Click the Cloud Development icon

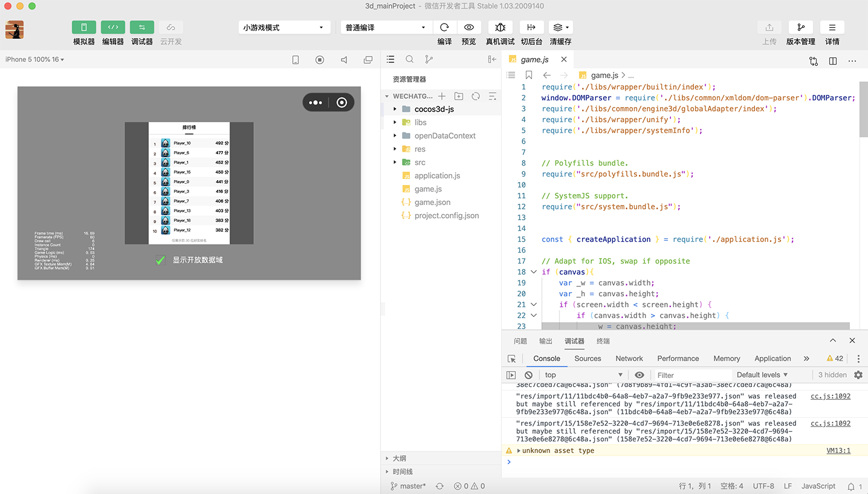[x=171, y=27]
